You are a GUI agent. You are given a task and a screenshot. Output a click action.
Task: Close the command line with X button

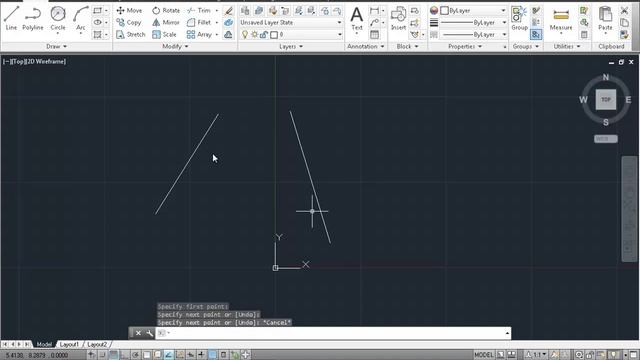pyautogui.click(x=138, y=333)
